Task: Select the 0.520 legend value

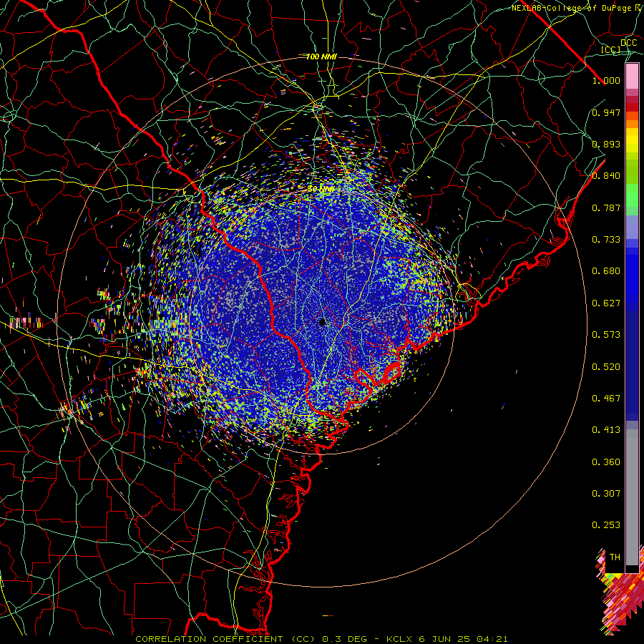Action: point(606,367)
